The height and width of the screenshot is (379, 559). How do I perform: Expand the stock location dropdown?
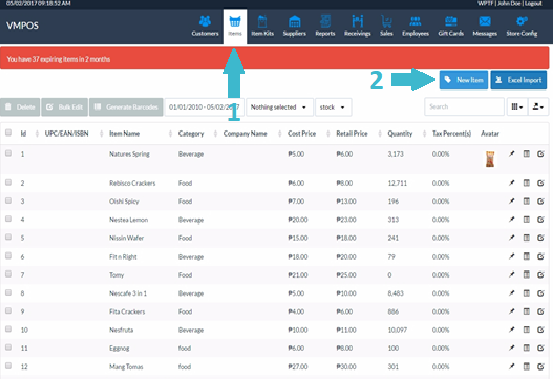(333, 107)
